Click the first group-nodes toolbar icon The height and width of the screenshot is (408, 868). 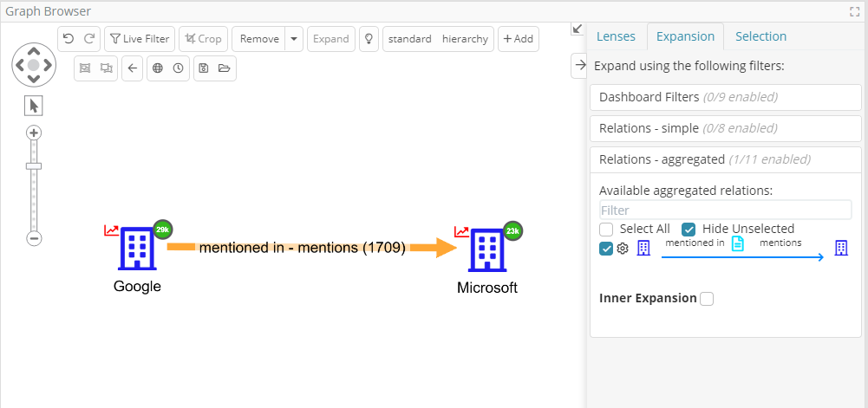point(85,68)
